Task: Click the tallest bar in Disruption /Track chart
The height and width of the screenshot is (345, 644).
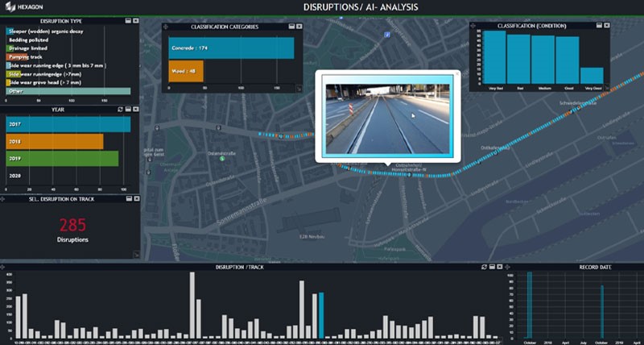Action: [192, 306]
